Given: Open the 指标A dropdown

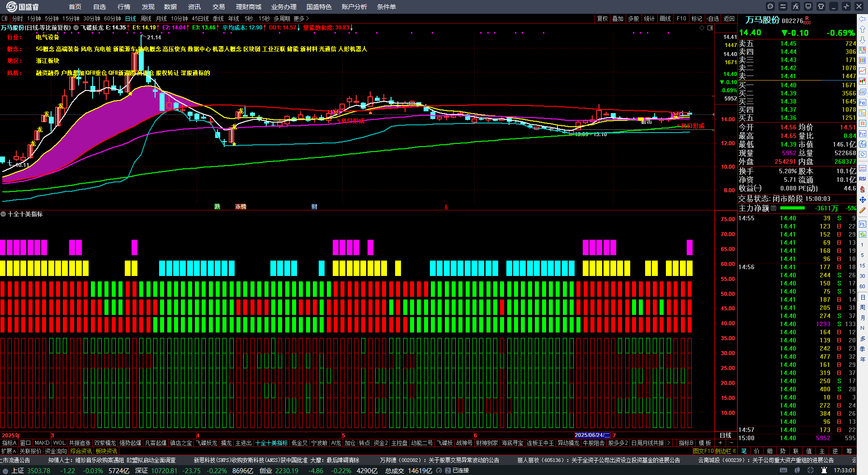Looking at the screenshot, I should point(9,443).
